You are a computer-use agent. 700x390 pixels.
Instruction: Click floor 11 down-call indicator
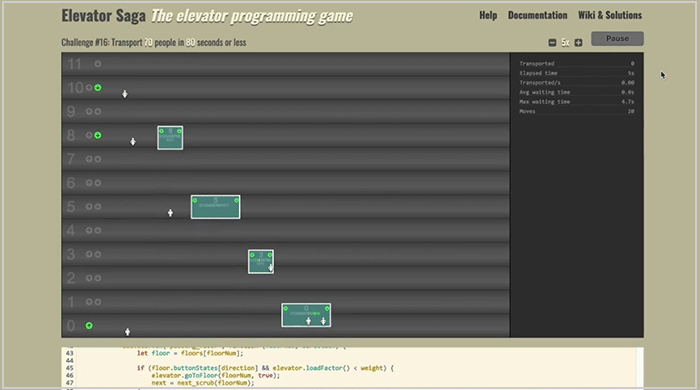point(98,64)
